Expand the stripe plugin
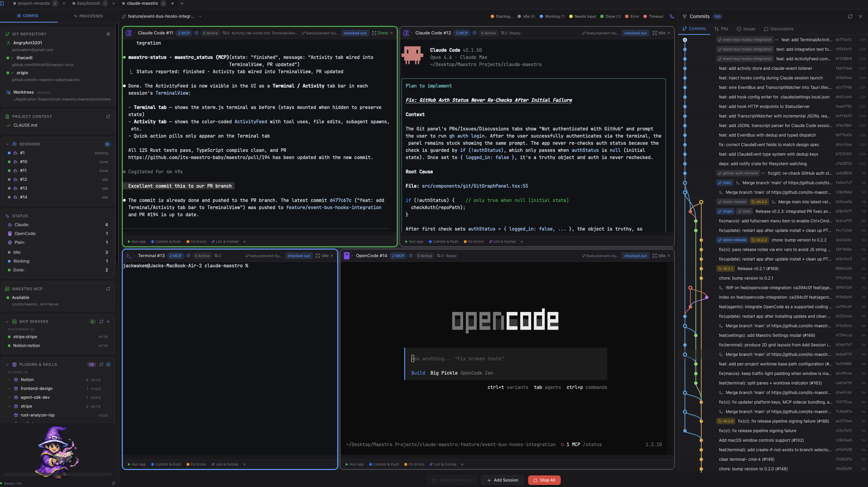This screenshot has width=868, height=487. (9, 406)
